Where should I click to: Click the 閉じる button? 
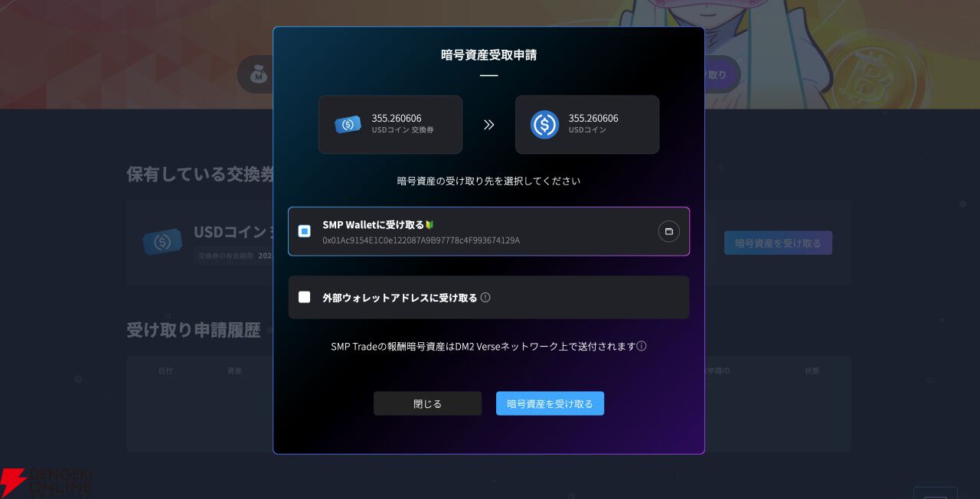427,403
